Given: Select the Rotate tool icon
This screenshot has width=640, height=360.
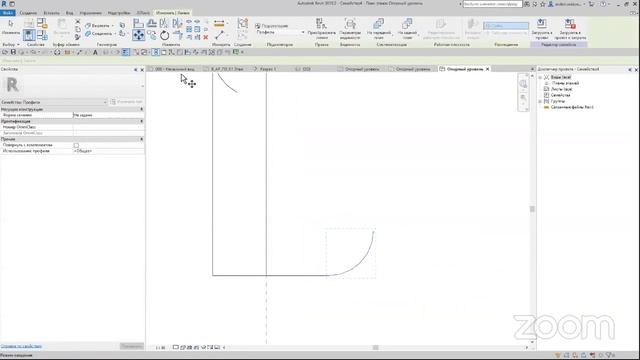Looking at the screenshot, I should point(164,36).
